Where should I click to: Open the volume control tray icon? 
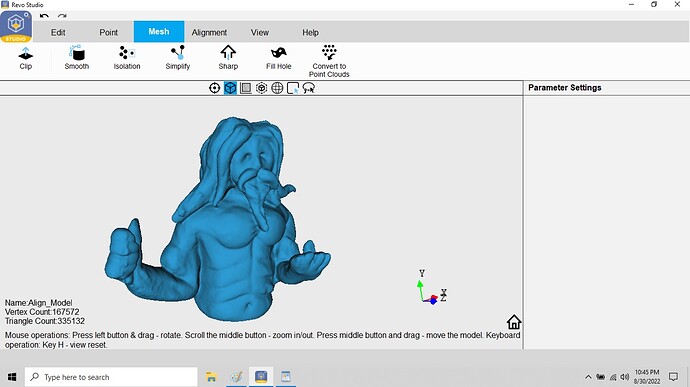tap(625, 377)
